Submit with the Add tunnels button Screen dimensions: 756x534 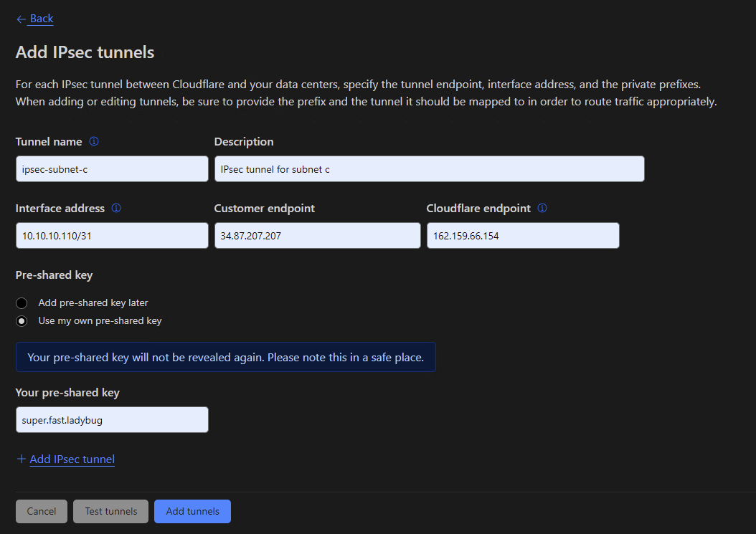point(192,511)
